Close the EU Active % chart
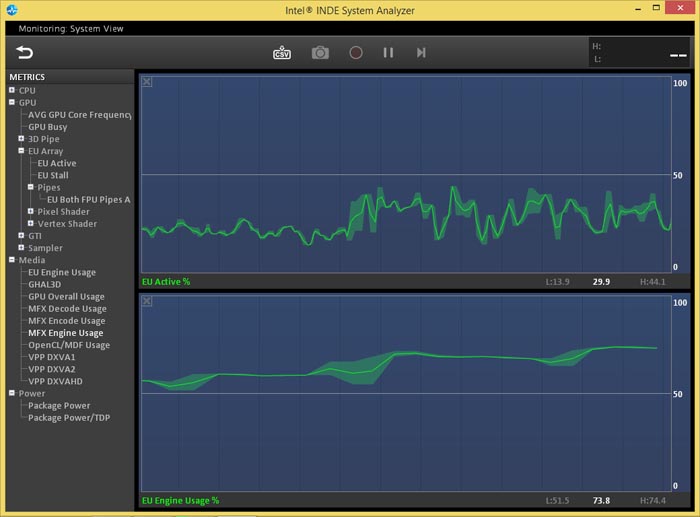The image size is (700, 517). pyautogui.click(x=147, y=81)
